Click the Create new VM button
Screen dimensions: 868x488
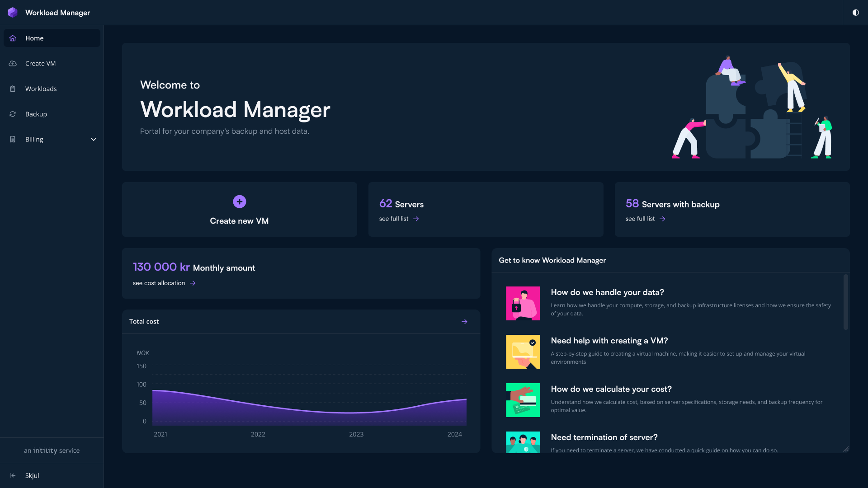pos(239,209)
